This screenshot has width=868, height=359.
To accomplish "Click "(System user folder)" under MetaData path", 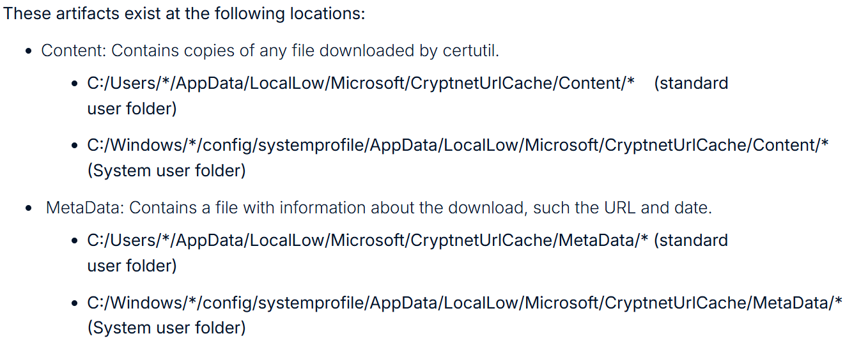I will (166, 328).
